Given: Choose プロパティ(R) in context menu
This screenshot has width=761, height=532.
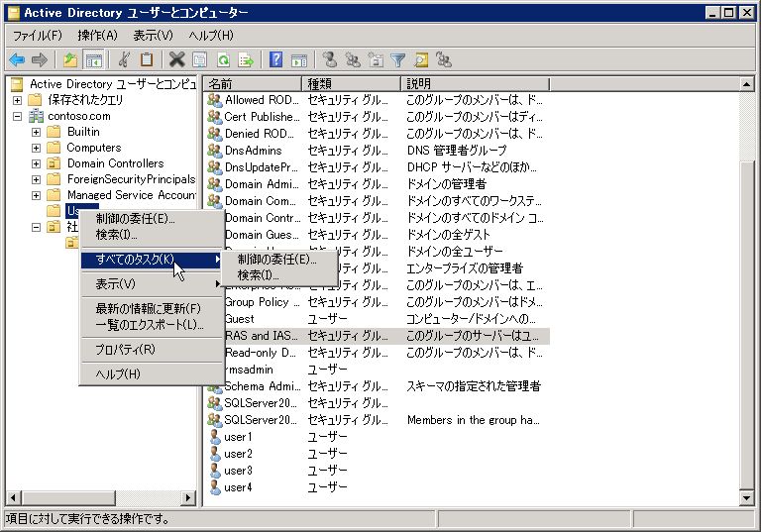Looking at the screenshot, I should pyautogui.click(x=152, y=349).
